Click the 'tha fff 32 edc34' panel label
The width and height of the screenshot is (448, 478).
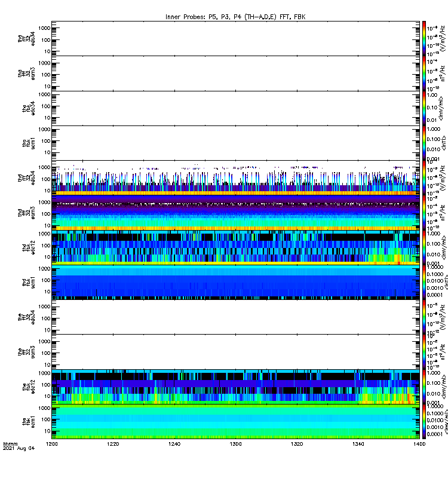point(26,38)
